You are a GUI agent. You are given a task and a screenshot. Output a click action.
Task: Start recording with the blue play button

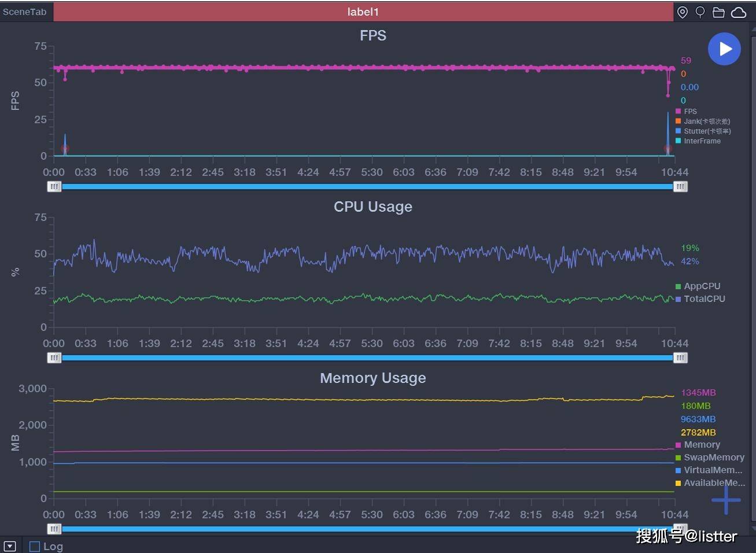pyautogui.click(x=725, y=49)
